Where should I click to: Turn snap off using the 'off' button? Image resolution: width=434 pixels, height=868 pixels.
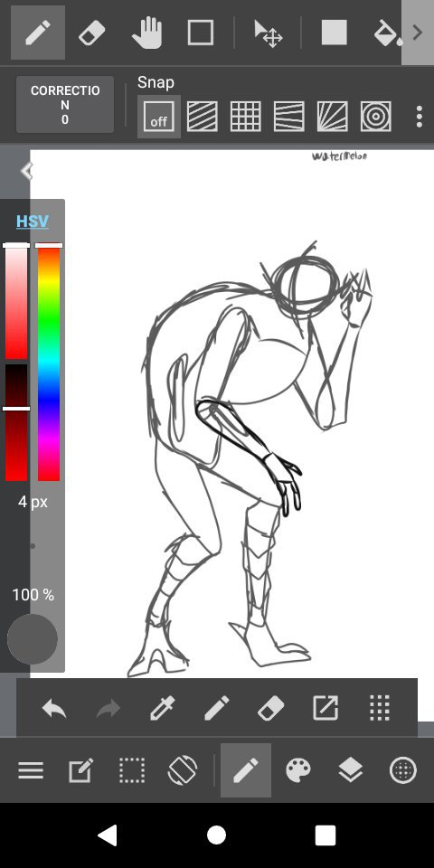click(x=158, y=117)
